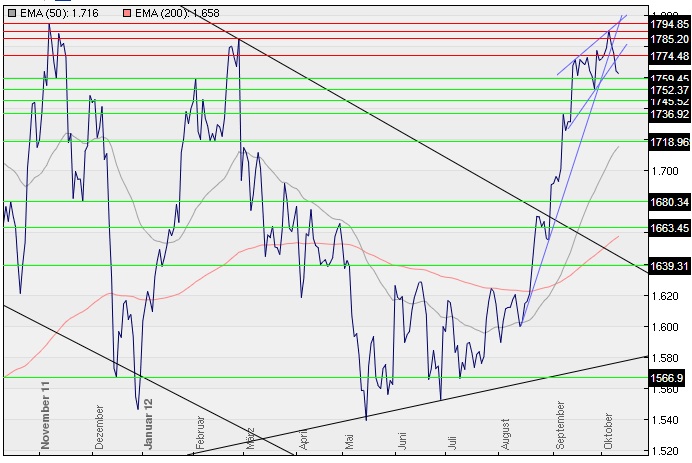The image size is (692, 463).
Task: Select the 1718.96 support level label
Action: (668, 142)
